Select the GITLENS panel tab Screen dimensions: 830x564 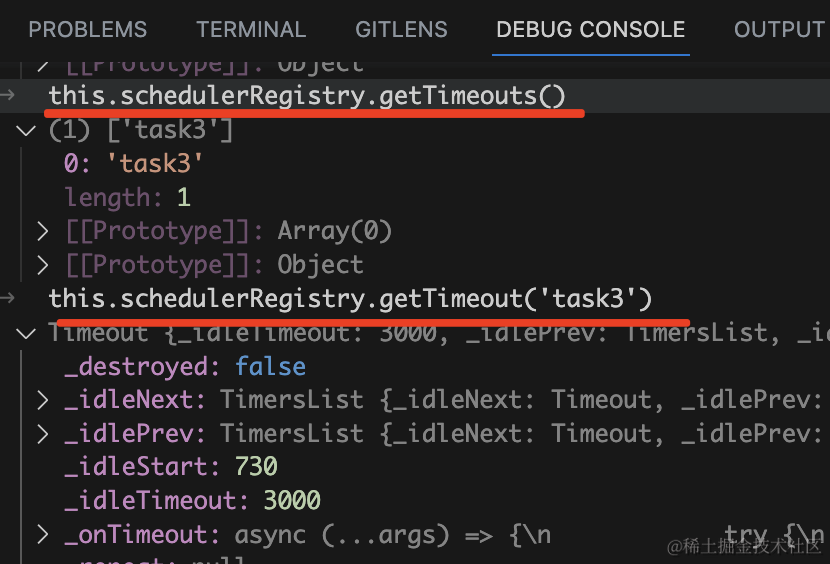tap(401, 30)
